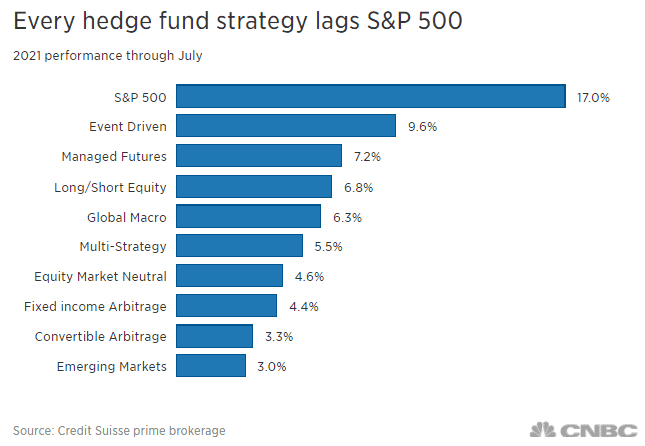This screenshot has height=446, width=645.
Task: Click the S&P 500 bar
Action: (371, 96)
